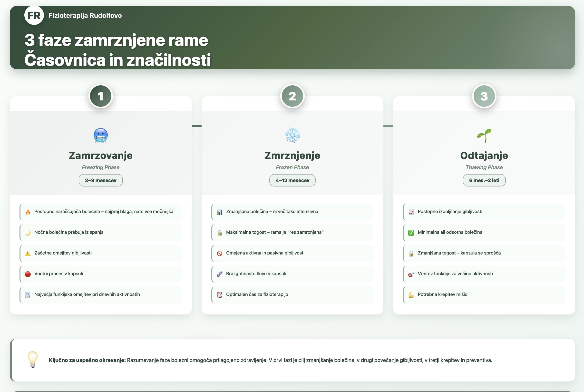The height and width of the screenshot is (392, 584).
Task: Click the Zamrzovanje phase title
Action: point(101,156)
